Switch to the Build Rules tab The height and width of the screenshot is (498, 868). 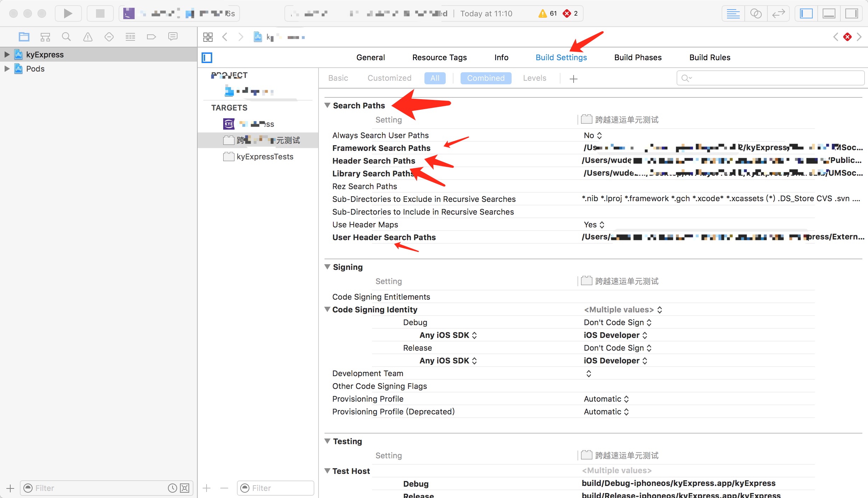[710, 57]
